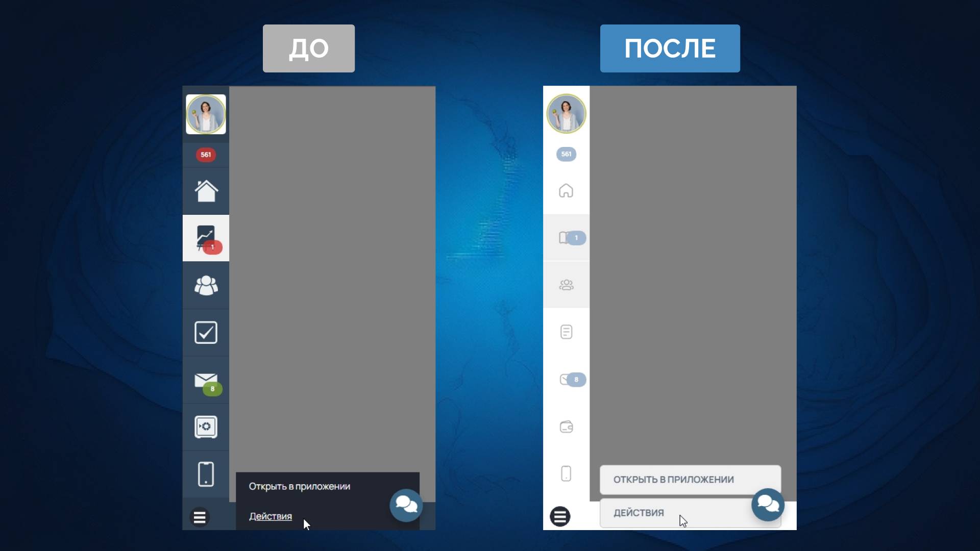Image resolution: width=980 pixels, height=551 pixels.
Task: Click phone icon in dark sidebar
Action: [206, 474]
